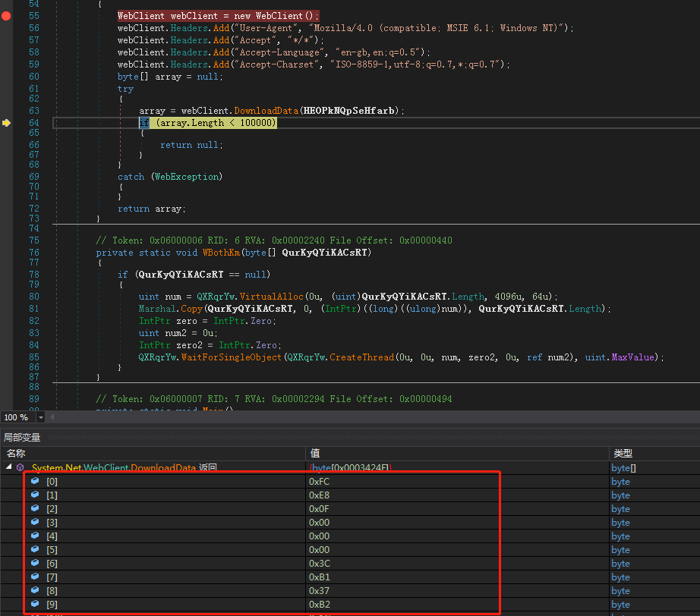Select value 0x00 of element [3]
The width and height of the screenshot is (700, 616).
(319, 523)
